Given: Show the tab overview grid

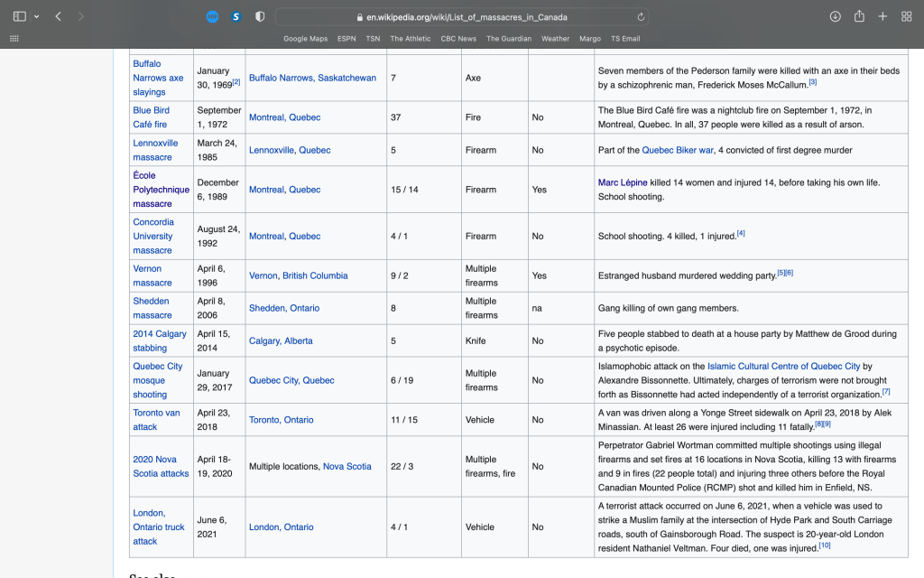Looking at the screenshot, I should coord(906,16).
